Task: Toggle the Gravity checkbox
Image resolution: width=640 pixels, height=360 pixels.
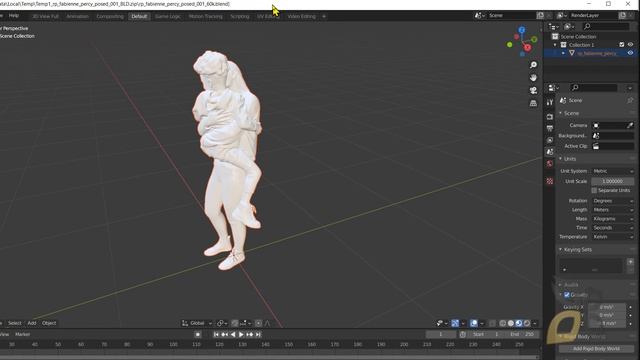Action: pos(567,295)
